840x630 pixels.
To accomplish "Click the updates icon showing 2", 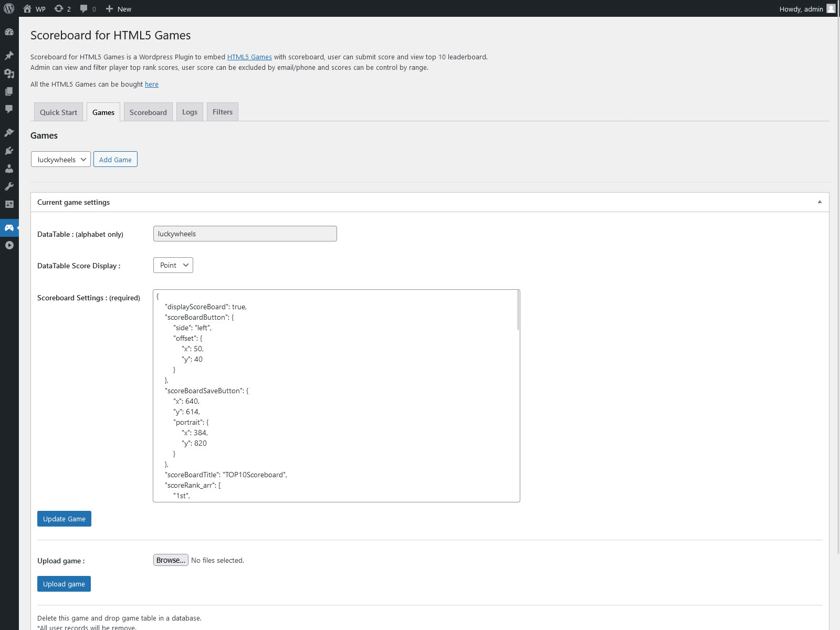I will pos(62,8).
